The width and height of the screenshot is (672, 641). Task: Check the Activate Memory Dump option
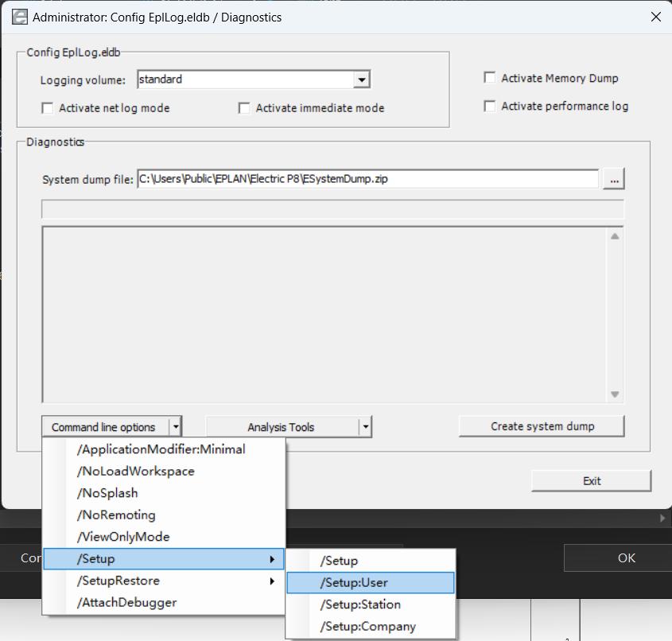click(490, 78)
